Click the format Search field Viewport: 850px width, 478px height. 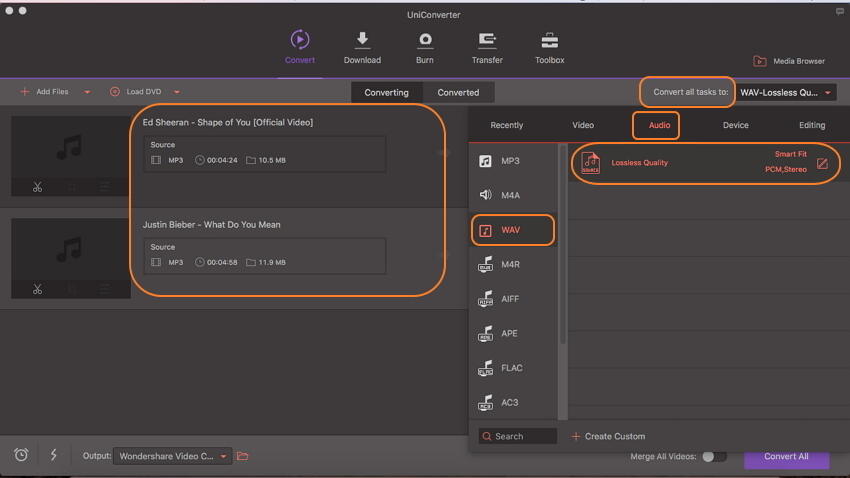tap(518, 436)
